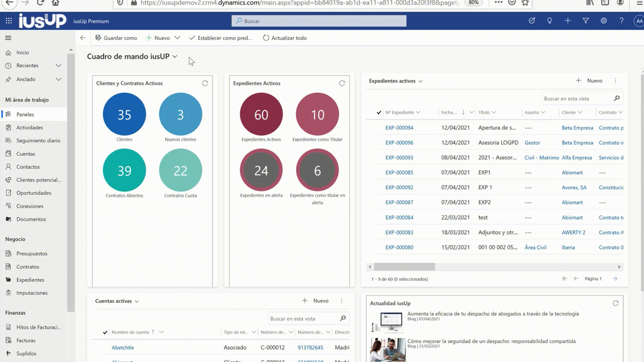Open the app launcher waffle icon
This screenshot has width=644, height=362.
click(x=9, y=21)
